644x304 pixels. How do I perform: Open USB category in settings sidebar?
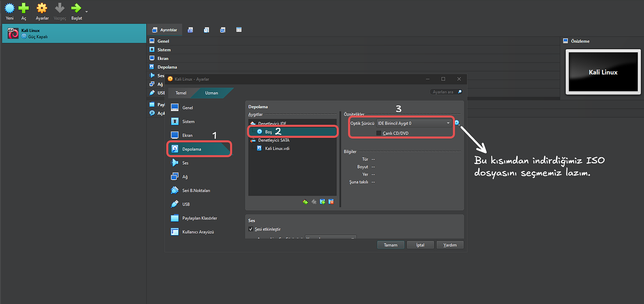tap(200, 204)
